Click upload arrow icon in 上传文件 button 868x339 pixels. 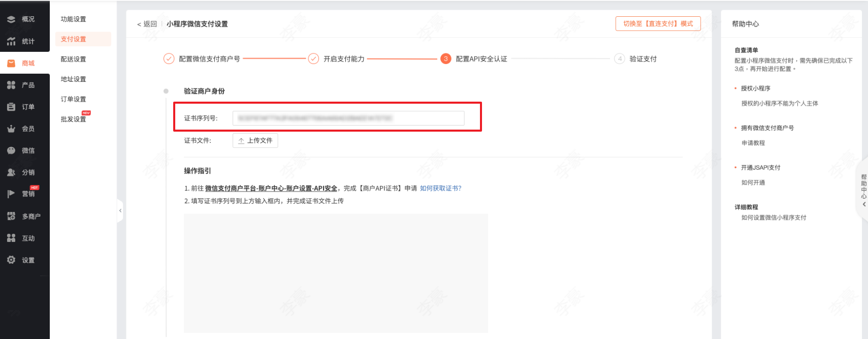tap(241, 141)
